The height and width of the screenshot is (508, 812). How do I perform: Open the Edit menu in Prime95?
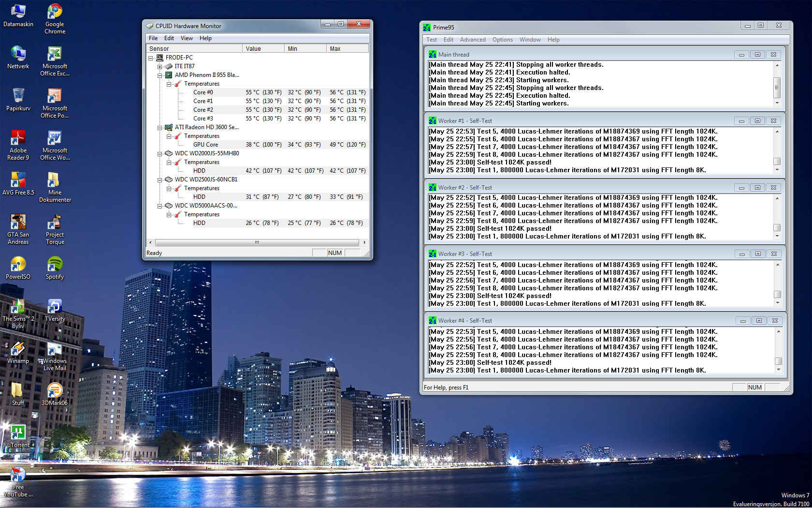point(449,40)
